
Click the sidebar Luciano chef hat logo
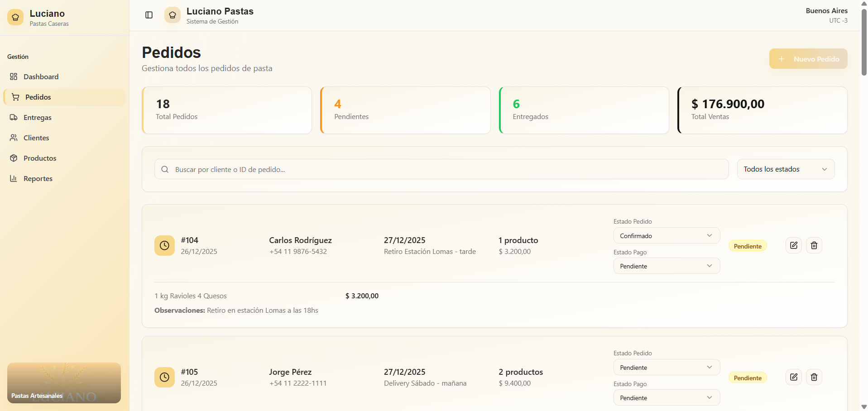[15, 17]
